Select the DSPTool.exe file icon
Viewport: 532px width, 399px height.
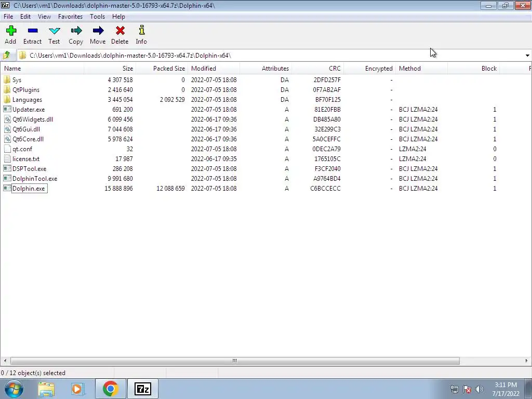7,168
